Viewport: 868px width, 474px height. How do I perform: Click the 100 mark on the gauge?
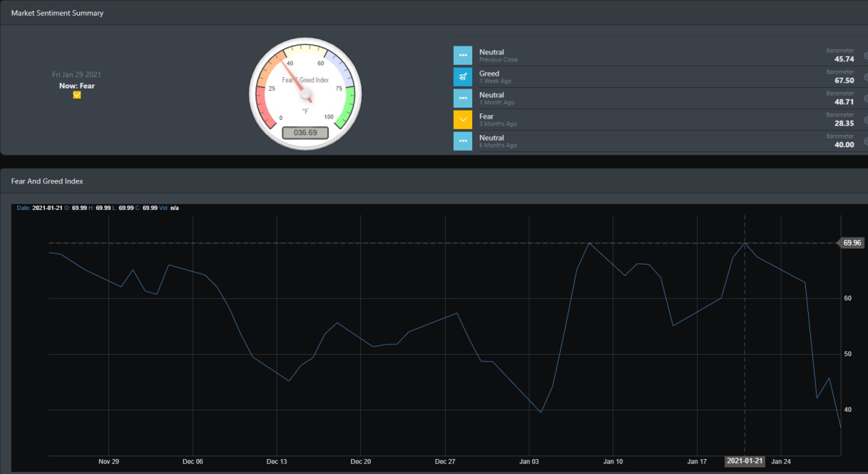329,117
